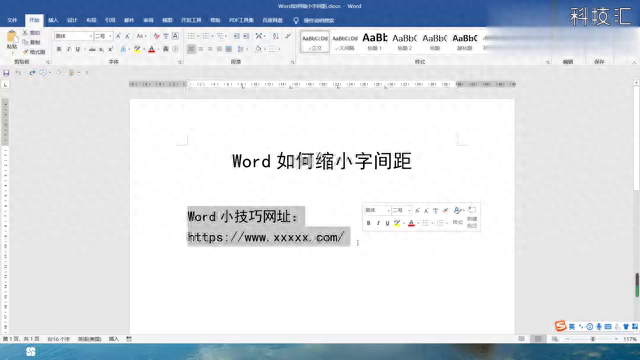640x360 pixels.
Task: Click Styles button in floating mini toolbar
Action: click(x=458, y=222)
